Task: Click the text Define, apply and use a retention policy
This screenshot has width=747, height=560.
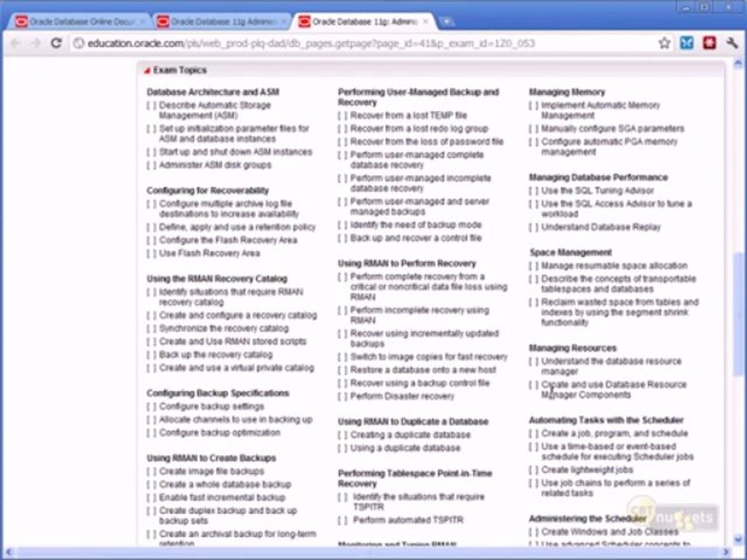Action: [237, 227]
